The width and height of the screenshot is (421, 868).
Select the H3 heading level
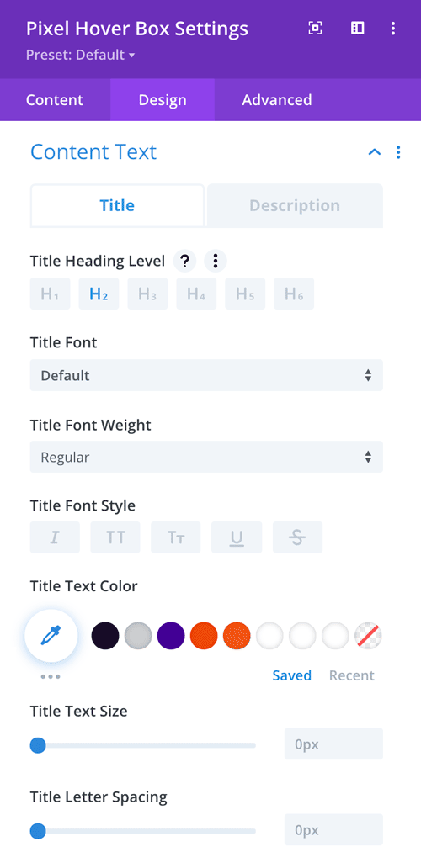[147, 294]
